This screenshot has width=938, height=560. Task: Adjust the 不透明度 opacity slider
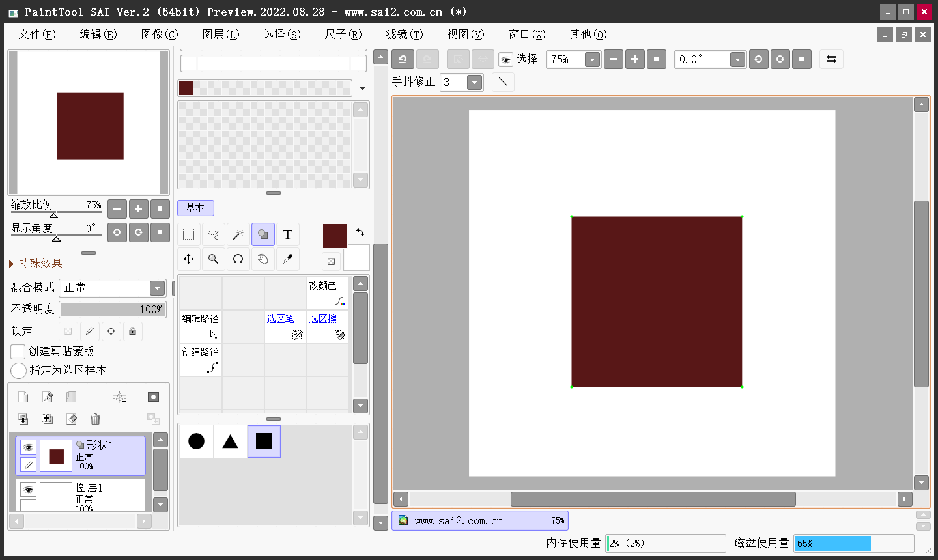(113, 309)
